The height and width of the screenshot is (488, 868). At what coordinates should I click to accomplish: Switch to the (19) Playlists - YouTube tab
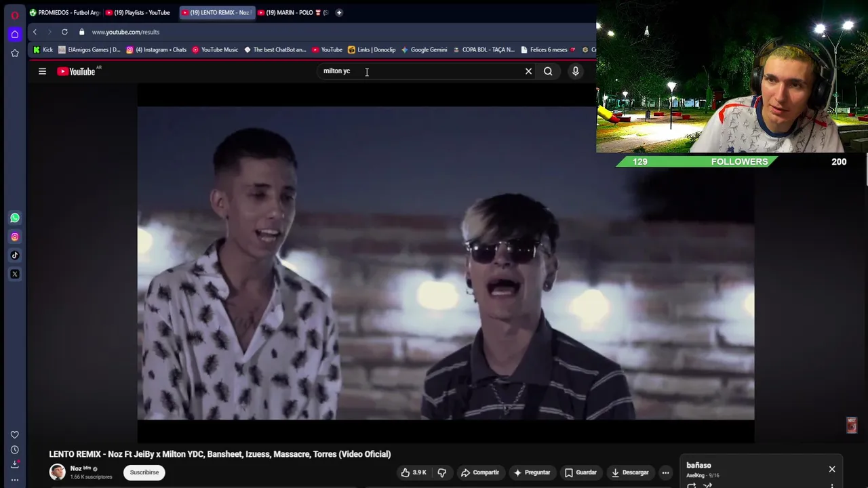140,12
